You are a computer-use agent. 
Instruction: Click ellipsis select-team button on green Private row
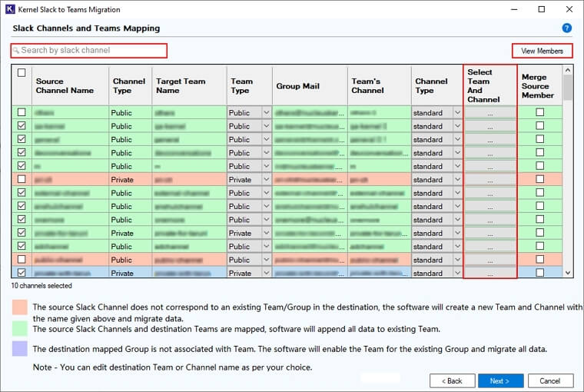(x=490, y=233)
